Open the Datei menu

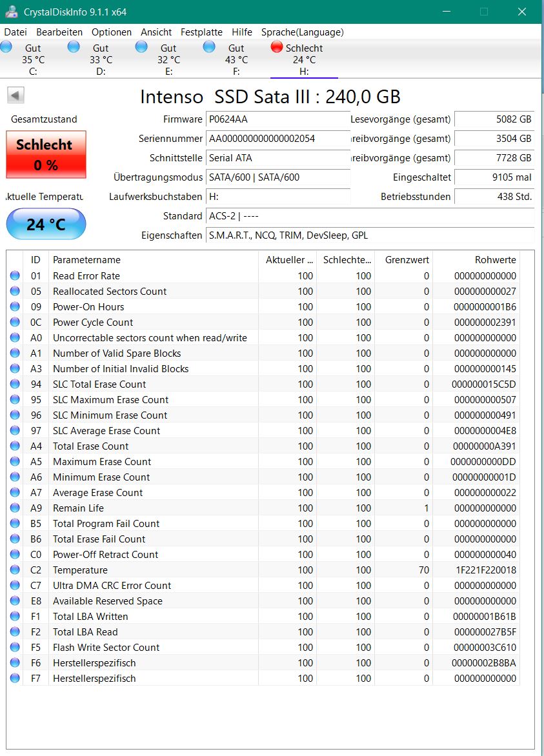15,32
